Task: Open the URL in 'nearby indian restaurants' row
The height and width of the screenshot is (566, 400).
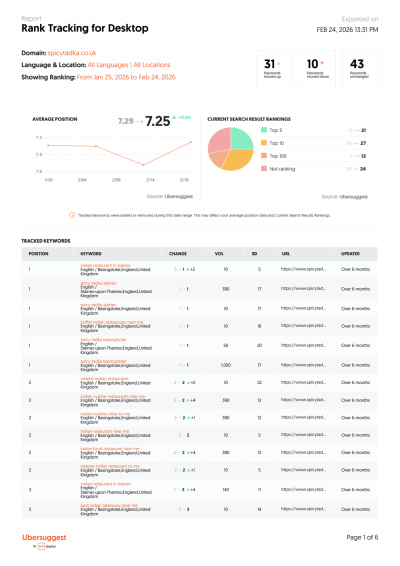Action: click(303, 382)
